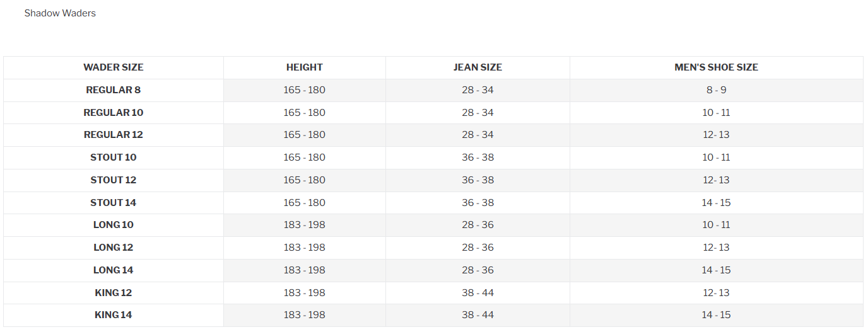Click the shoe size cell for REGULAR 8
This screenshot has height=332, width=868.
pos(717,90)
